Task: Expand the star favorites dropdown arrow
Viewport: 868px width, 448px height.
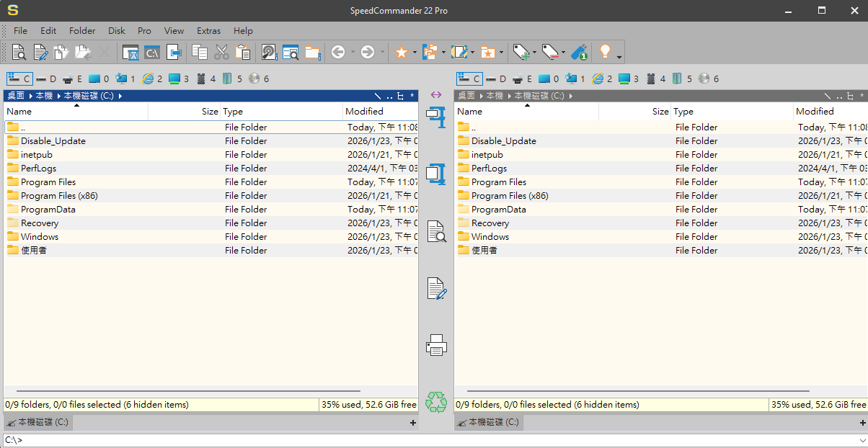Action: click(415, 52)
